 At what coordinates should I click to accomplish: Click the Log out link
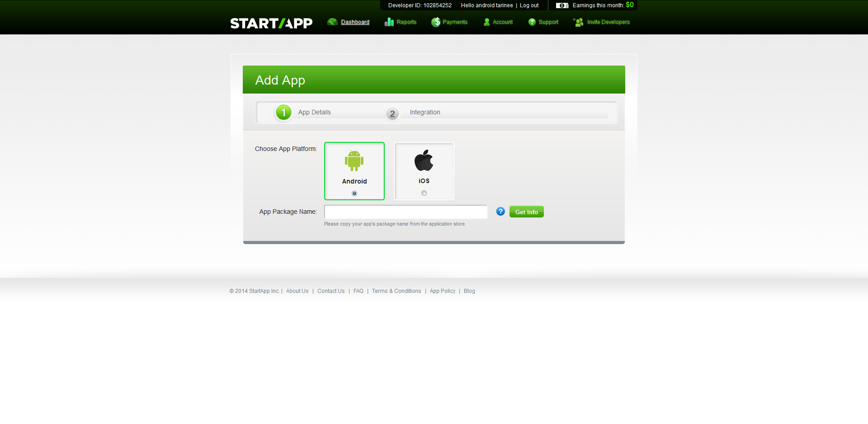[x=529, y=5]
